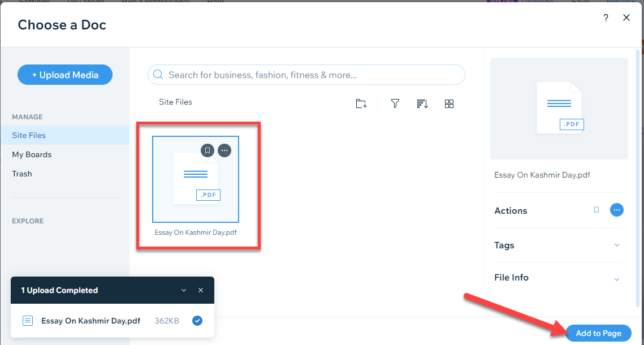Collapse the Upload Completed notification
644x345 pixels.
[x=183, y=290]
